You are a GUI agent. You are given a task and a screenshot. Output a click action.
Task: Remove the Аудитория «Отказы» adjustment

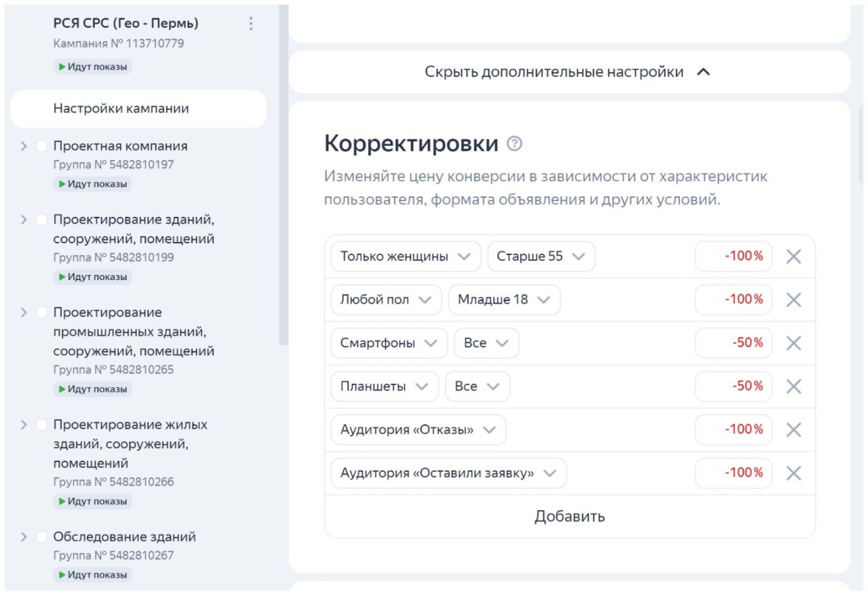[793, 430]
